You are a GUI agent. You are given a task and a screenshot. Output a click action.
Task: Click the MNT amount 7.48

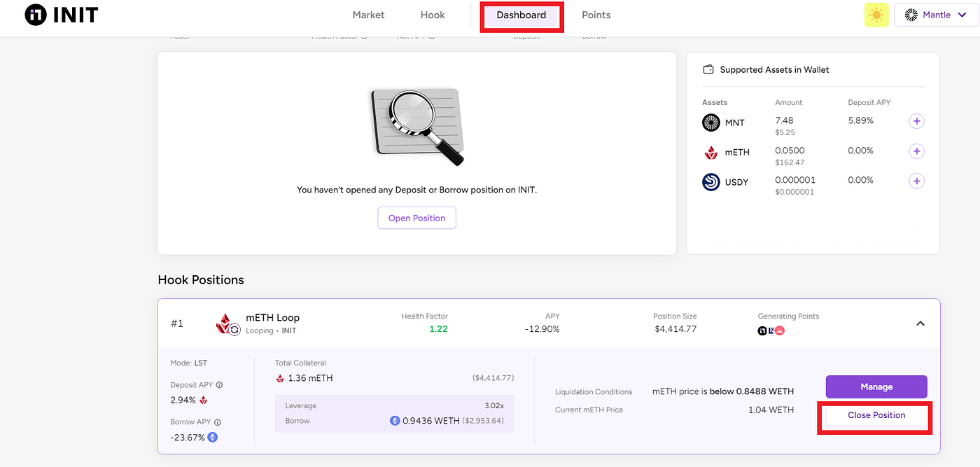coord(784,120)
